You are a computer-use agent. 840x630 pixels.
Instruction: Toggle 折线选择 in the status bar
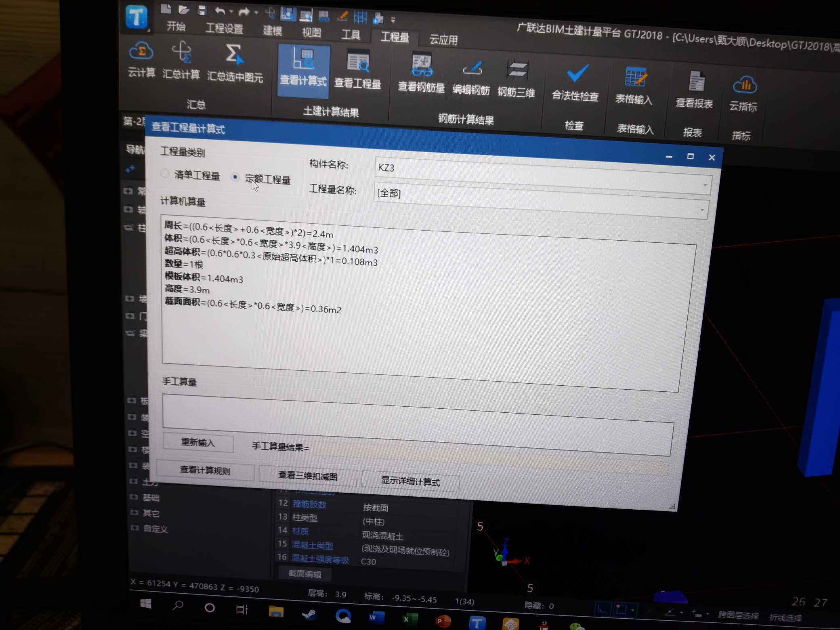[x=785, y=617]
